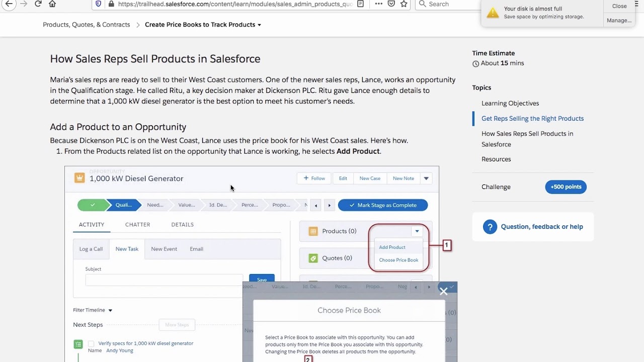Viewport: 644px width, 362px height.
Task: Select the Quali... stage in sales path
Action: pyautogui.click(x=124, y=205)
